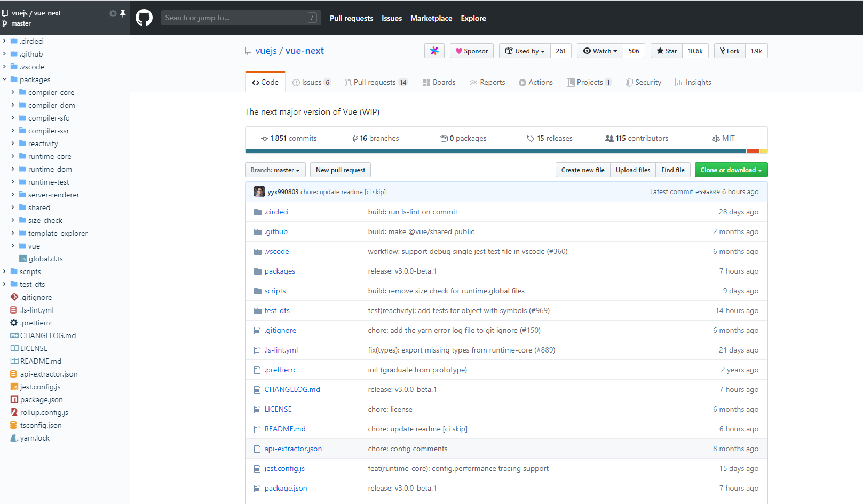Click the jest.config.js JS icon in sidebar
Image resolution: width=863 pixels, height=504 pixels.
pyautogui.click(x=14, y=387)
